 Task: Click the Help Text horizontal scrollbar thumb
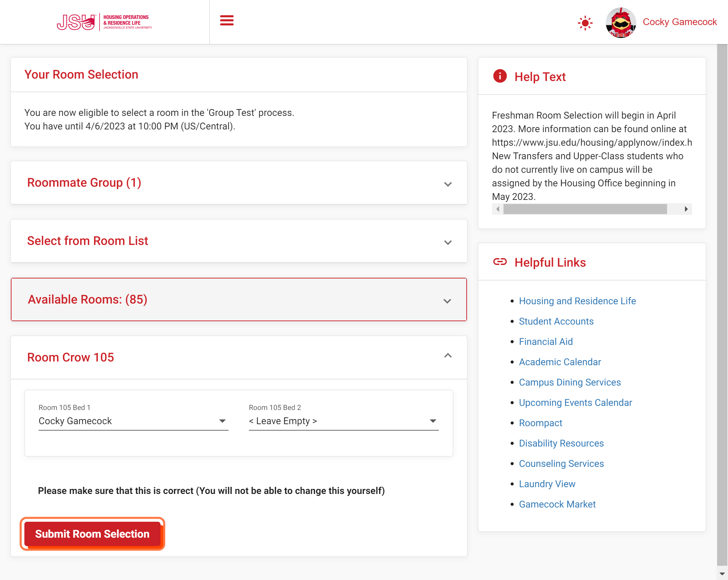pyautogui.click(x=585, y=209)
